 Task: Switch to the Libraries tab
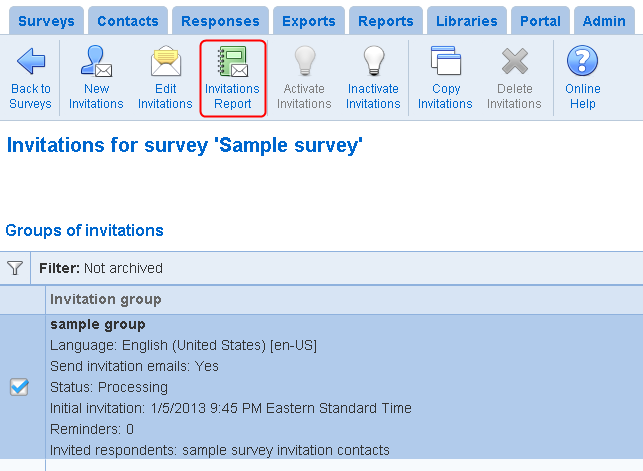(467, 21)
